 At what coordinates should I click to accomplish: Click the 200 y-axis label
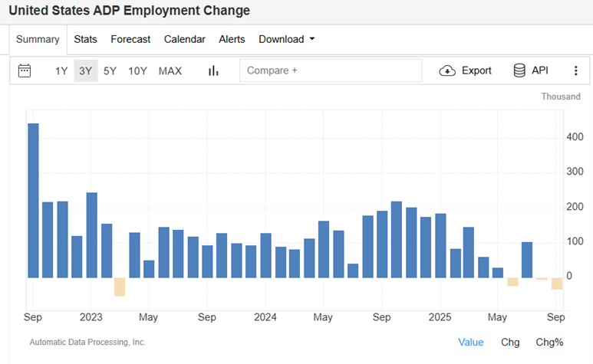(x=575, y=207)
